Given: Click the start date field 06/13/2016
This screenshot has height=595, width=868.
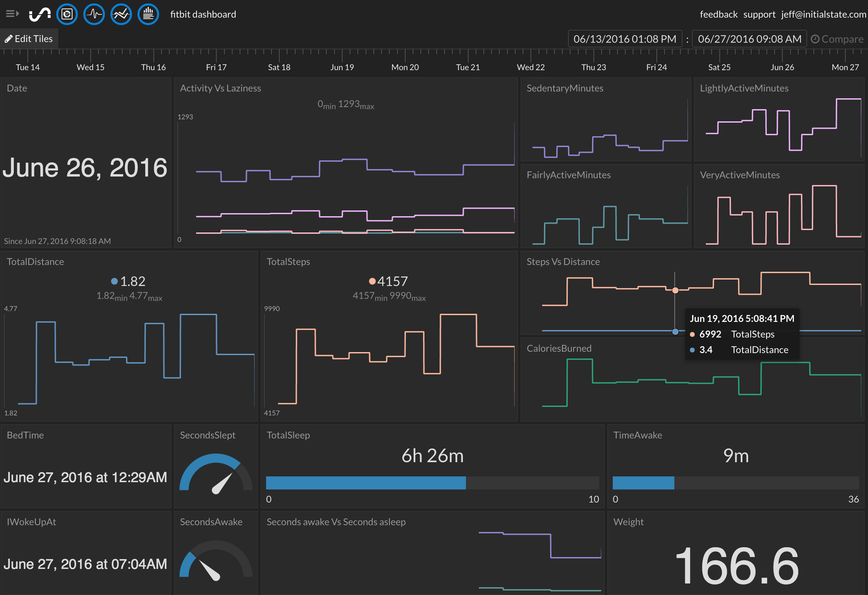Looking at the screenshot, I should point(625,39).
